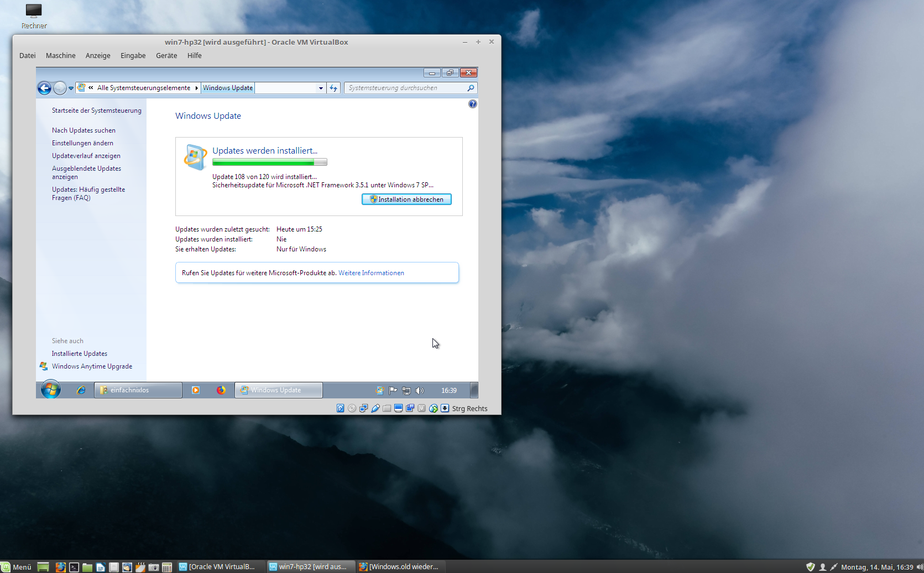The width and height of the screenshot is (924, 573).
Task: Click VirtualBox display indicator icon
Action: click(399, 408)
